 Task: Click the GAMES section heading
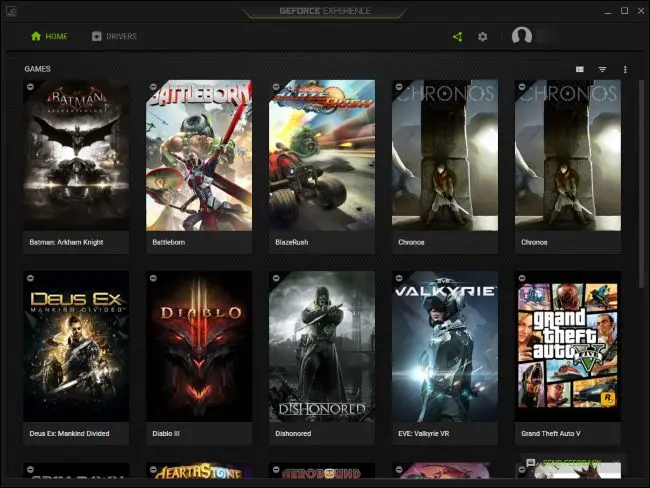[x=37, y=69]
